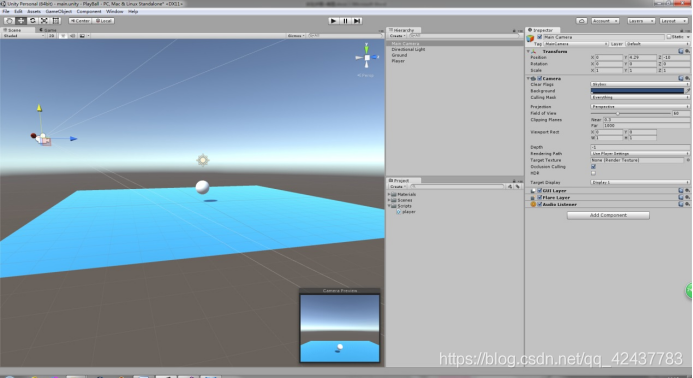Open the Culling Mask dropdown
693x378 pixels.
(x=640, y=97)
